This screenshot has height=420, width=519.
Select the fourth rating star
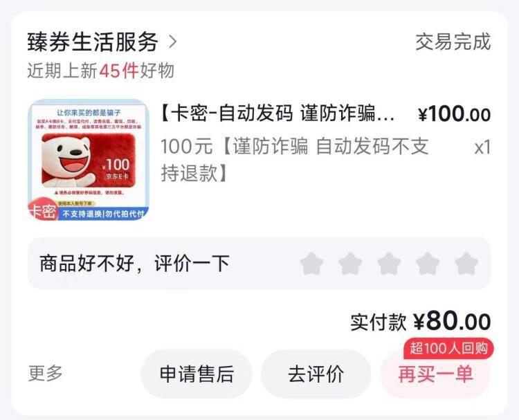428,264
